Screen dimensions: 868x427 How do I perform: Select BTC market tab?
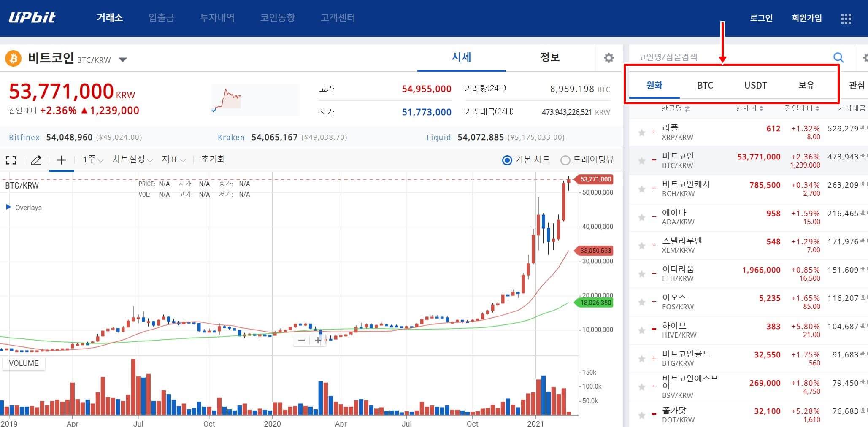pos(705,85)
